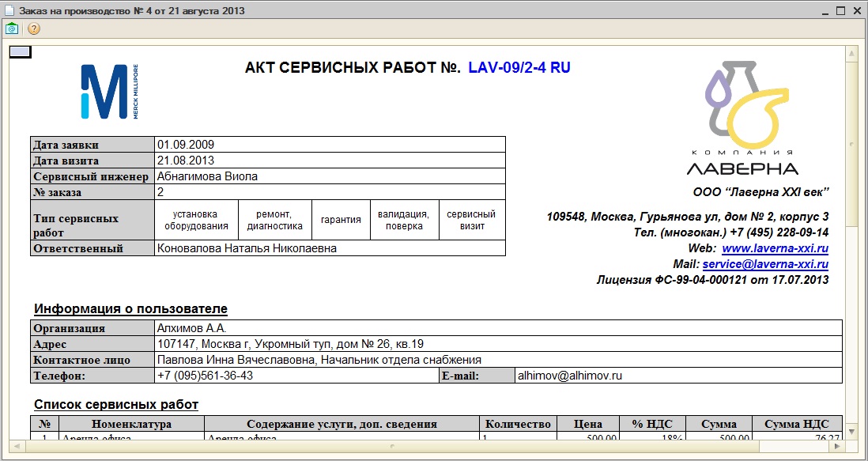This screenshot has height=461, width=868.
Task: Select the сервисный визит cell
Action: [x=472, y=221]
